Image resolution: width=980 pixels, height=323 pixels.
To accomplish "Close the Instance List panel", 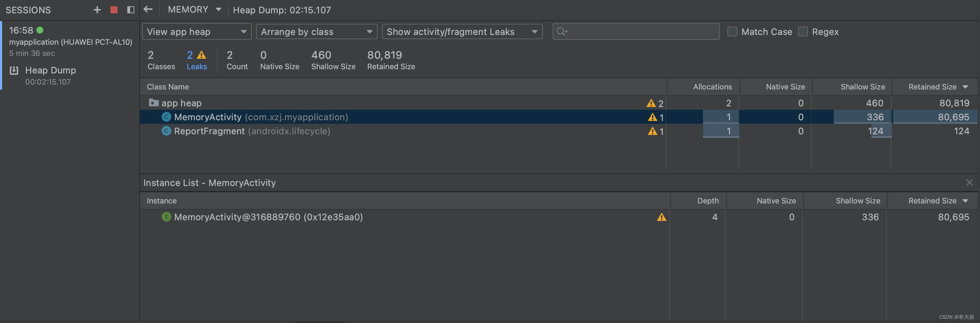I will pyautogui.click(x=968, y=182).
